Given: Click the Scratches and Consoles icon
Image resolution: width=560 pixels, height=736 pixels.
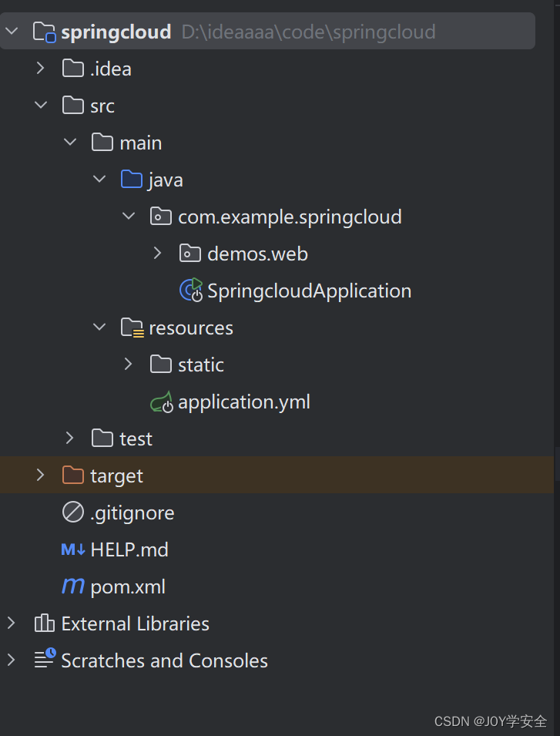Looking at the screenshot, I should [x=44, y=660].
